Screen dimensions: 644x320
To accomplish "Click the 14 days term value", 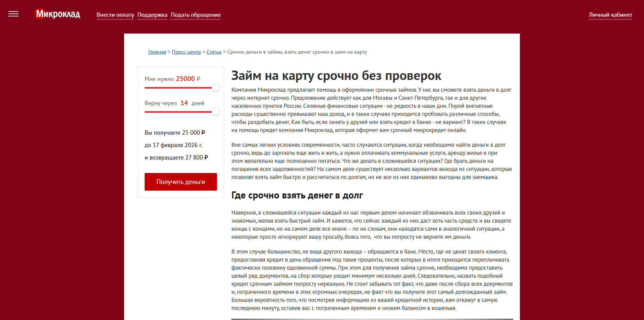I will tap(184, 103).
